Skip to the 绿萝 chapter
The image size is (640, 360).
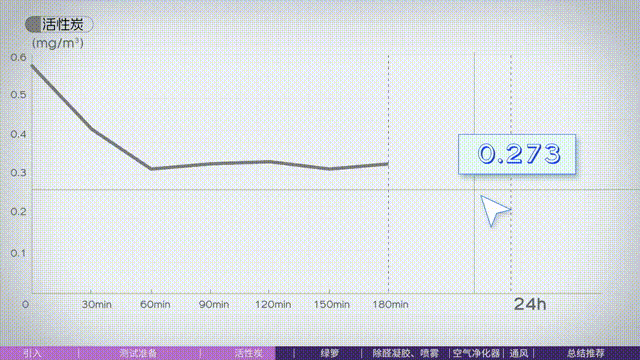[330, 353]
